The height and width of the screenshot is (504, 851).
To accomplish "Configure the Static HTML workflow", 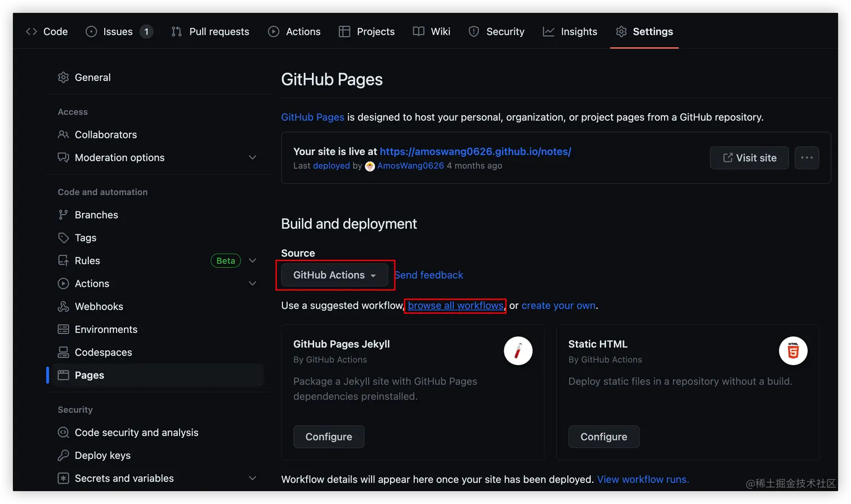I will click(x=603, y=436).
